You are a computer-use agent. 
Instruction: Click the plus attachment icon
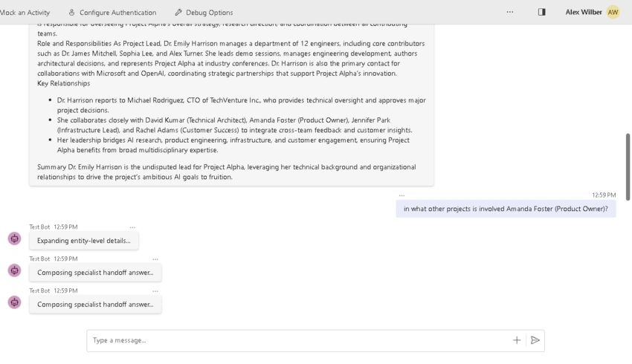(x=517, y=341)
